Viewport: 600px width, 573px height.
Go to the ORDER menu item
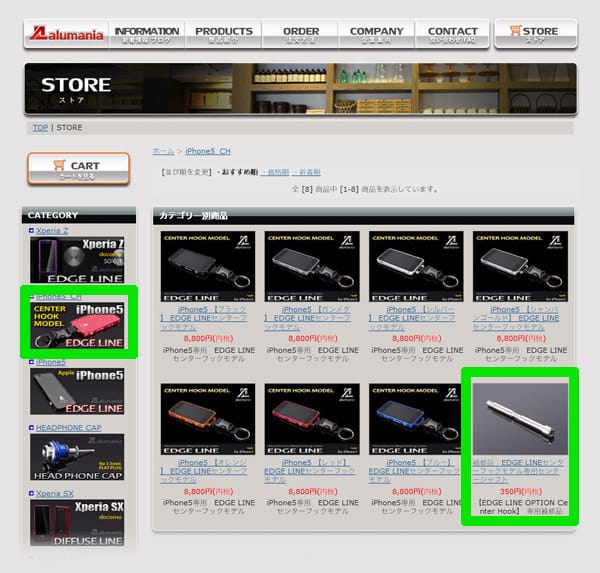(300, 34)
